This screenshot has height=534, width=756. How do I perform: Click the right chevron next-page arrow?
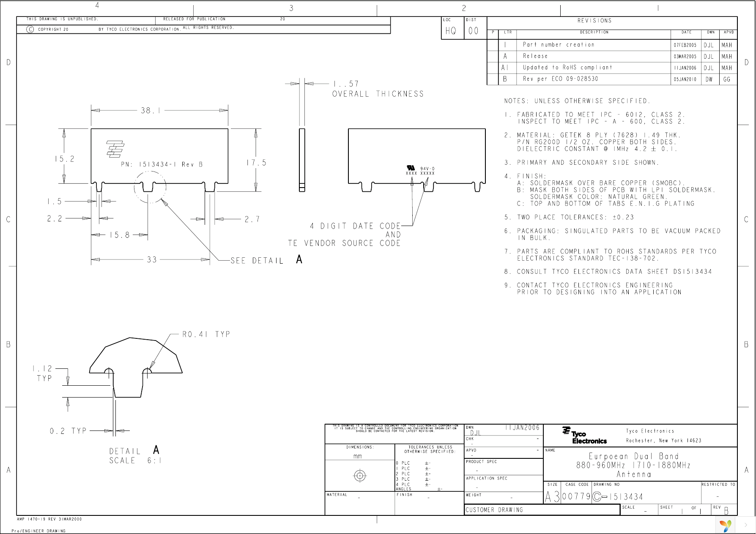(x=745, y=525)
